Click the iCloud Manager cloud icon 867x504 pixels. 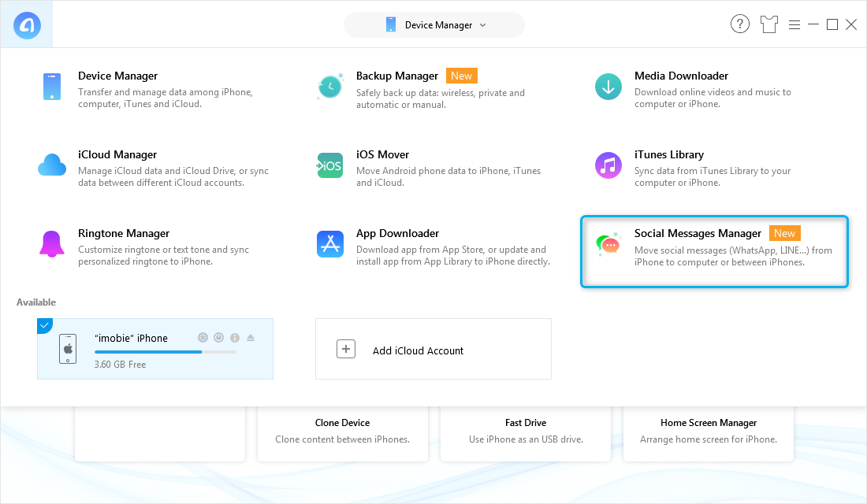coord(52,165)
